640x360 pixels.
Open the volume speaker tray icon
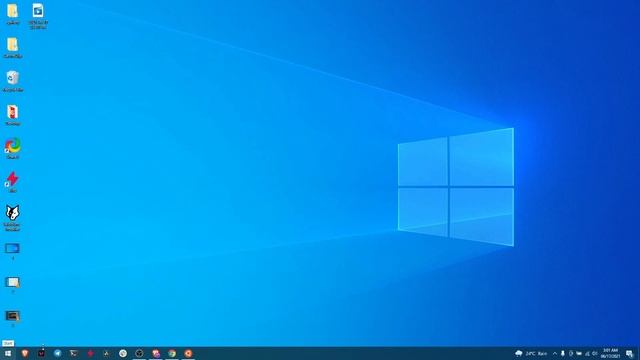point(595,353)
